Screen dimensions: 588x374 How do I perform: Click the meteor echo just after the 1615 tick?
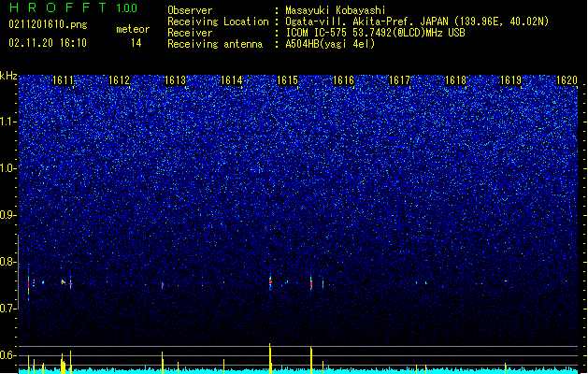(311, 283)
